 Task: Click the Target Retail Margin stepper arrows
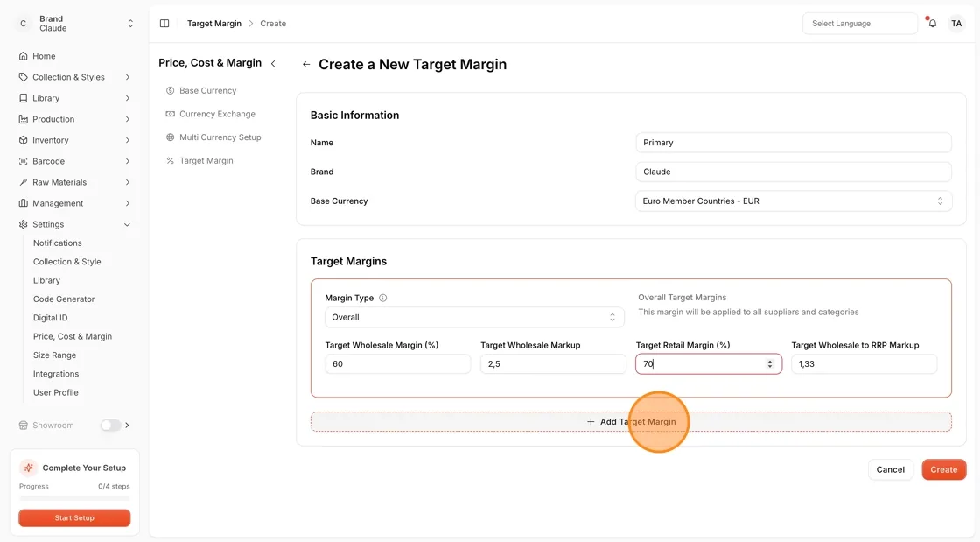769,364
